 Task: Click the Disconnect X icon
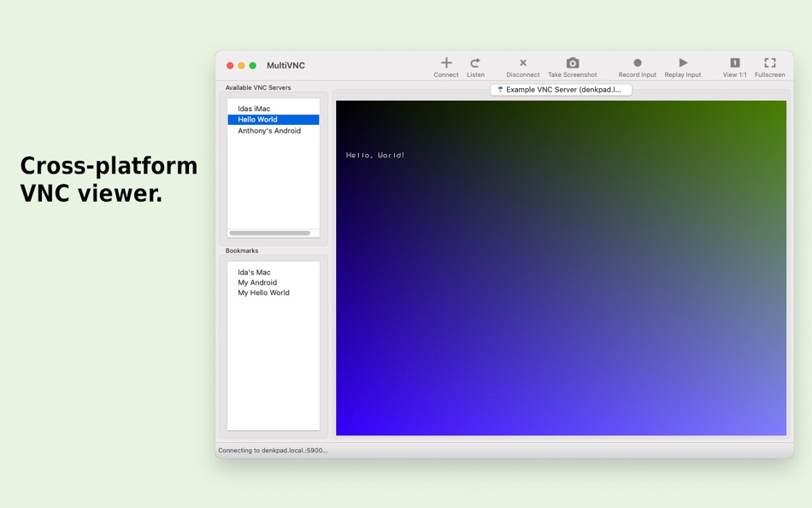pyautogui.click(x=523, y=62)
